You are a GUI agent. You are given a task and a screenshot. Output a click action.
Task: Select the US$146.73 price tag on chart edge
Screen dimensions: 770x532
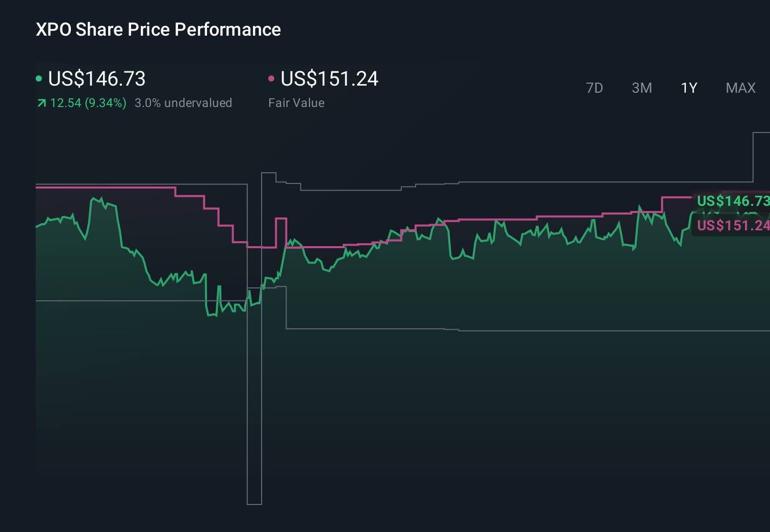coord(732,201)
